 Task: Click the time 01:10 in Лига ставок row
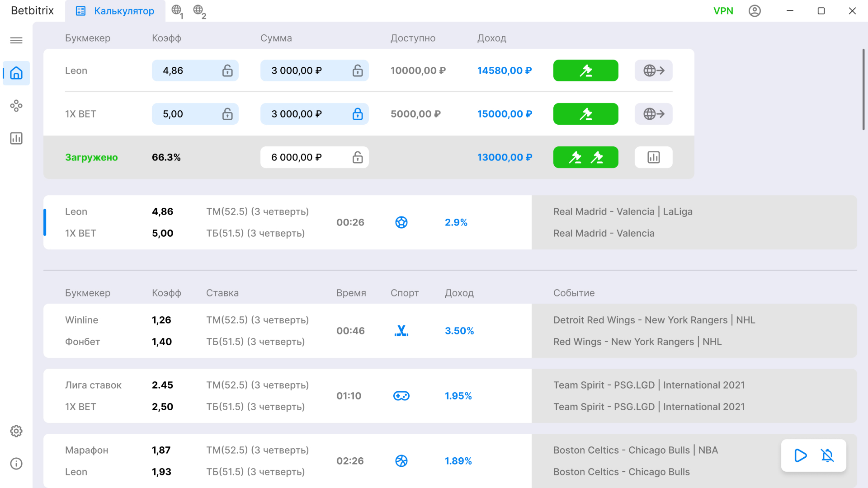[x=349, y=396]
